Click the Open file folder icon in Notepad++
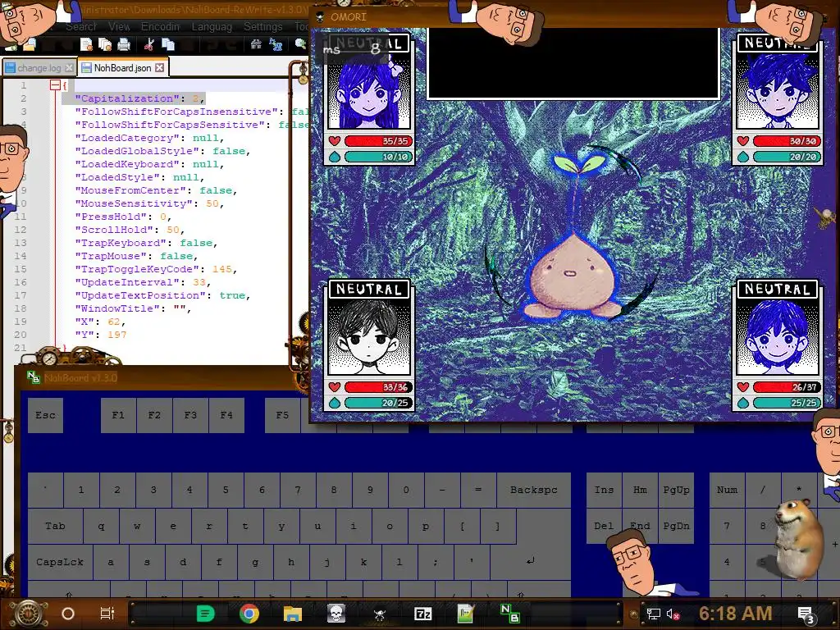840x630 pixels. click(x=30, y=45)
